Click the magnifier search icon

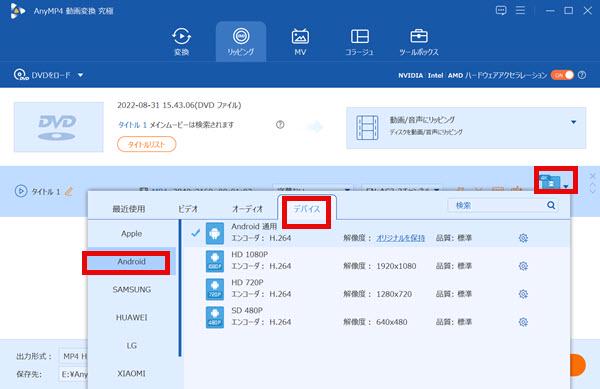click(x=551, y=205)
